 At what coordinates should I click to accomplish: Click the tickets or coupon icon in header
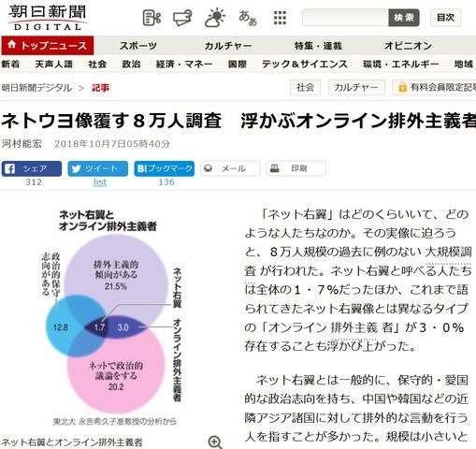[182, 18]
